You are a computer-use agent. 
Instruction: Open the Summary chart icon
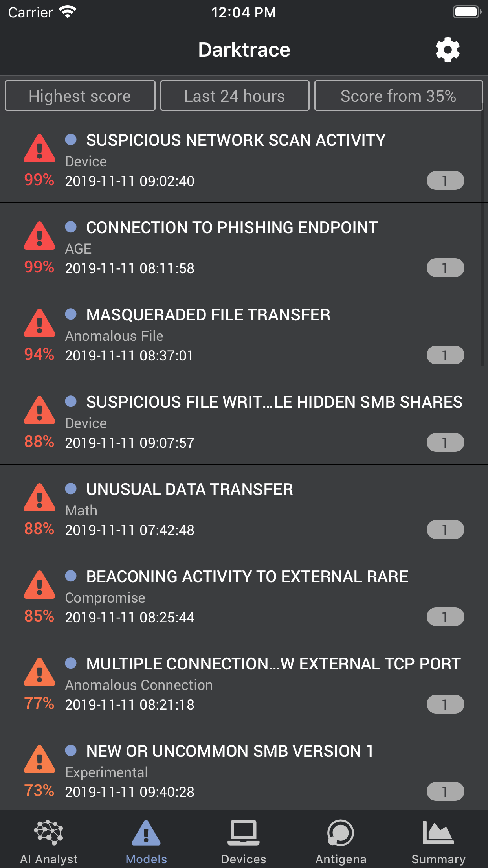coord(438,832)
